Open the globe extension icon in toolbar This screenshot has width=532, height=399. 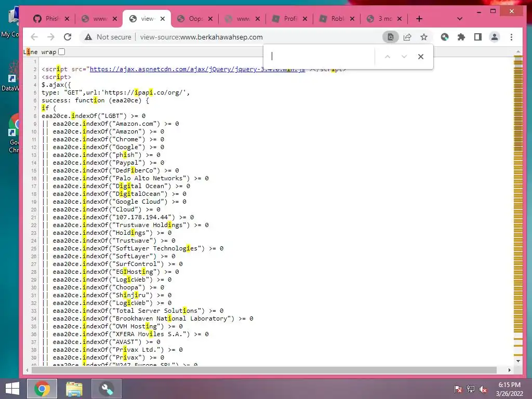tap(445, 37)
